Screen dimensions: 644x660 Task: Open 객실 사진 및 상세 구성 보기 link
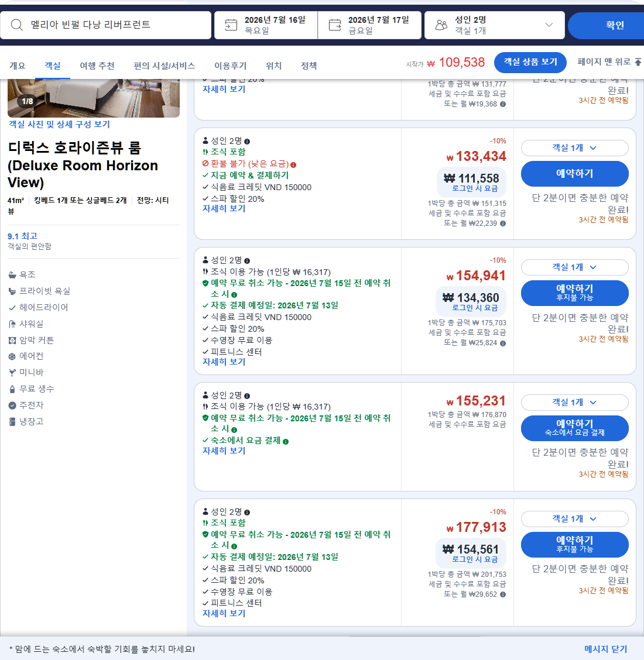click(59, 125)
